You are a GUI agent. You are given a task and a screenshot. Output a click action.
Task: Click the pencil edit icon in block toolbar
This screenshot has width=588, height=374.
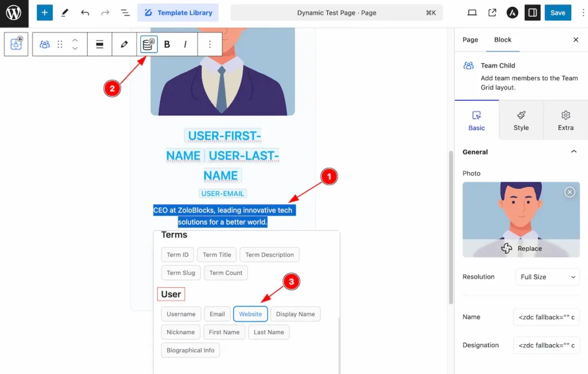124,44
